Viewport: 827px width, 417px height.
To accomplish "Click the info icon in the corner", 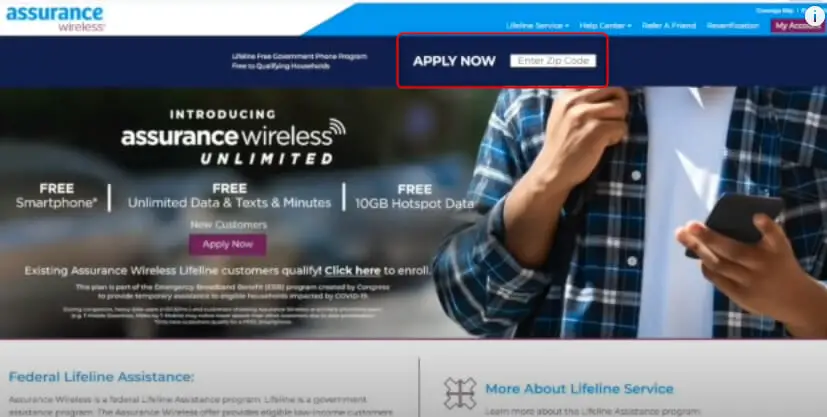I will click(x=814, y=15).
